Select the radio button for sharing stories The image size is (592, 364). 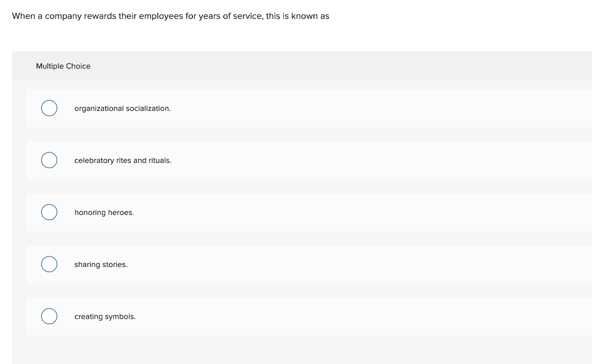click(x=49, y=264)
